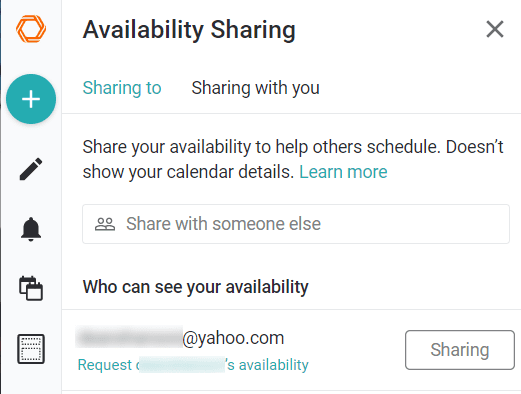Focus the Share with someone else field
The width and height of the screenshot is (521, 394).
click(296, 224)
